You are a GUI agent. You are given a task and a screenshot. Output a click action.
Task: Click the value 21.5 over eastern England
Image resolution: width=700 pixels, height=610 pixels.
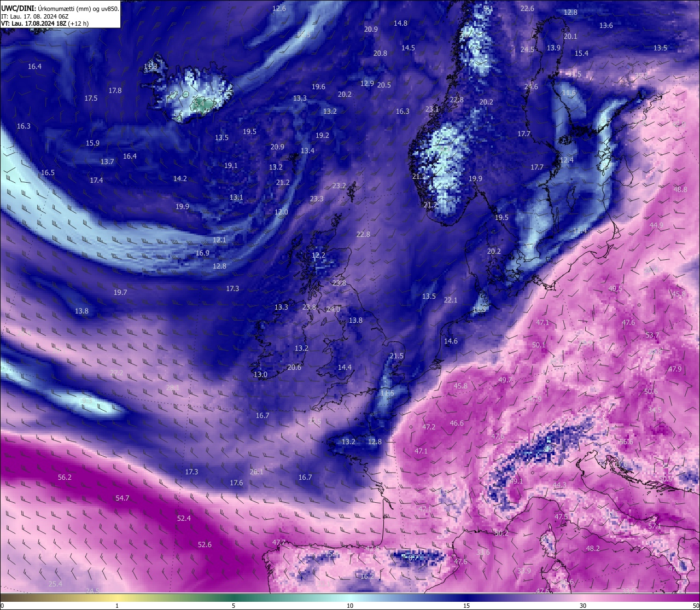pyautogui.click(x=396, y=356)
